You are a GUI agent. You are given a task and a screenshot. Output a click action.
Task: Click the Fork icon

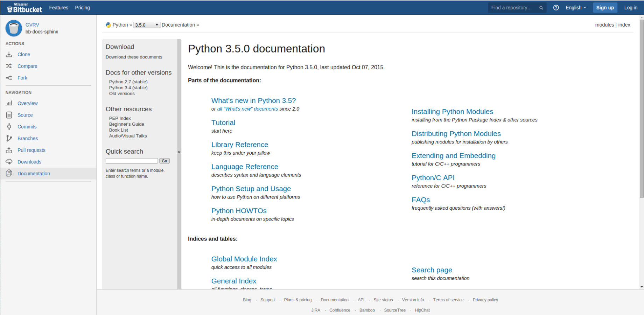point(9,78)
